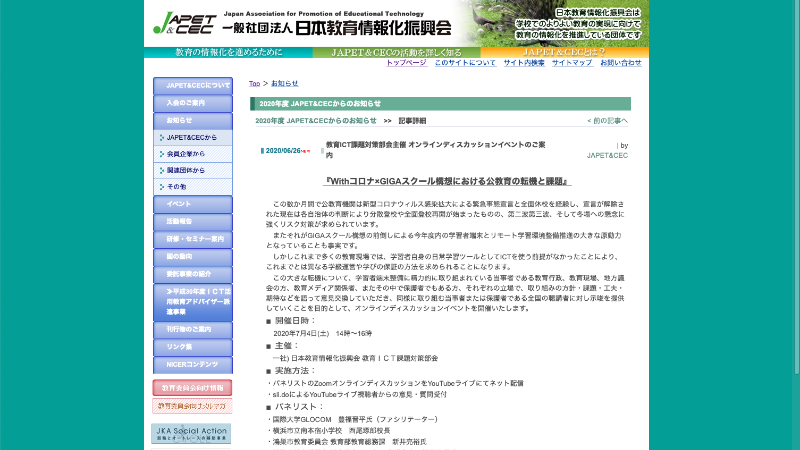Expand the お知らせ sidebar section
The height and width of the screenshot is (450, 800).
(x=192, y=120)
